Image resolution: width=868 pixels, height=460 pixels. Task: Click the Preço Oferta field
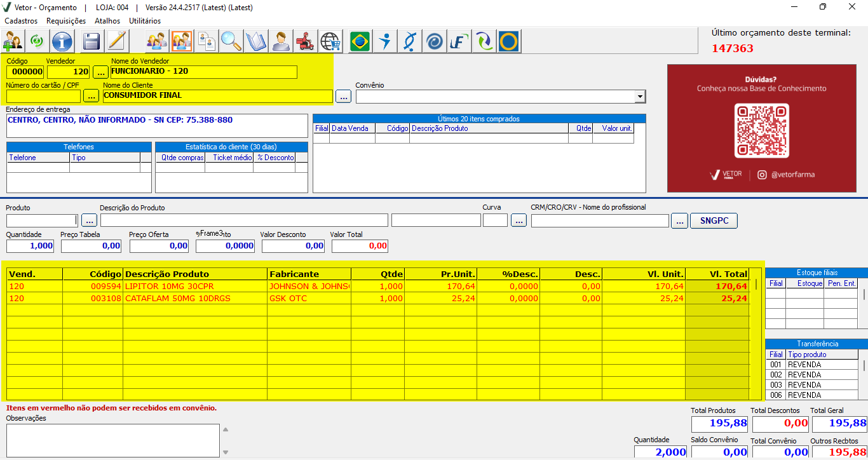pyautogui.click(x=159, y=246)
